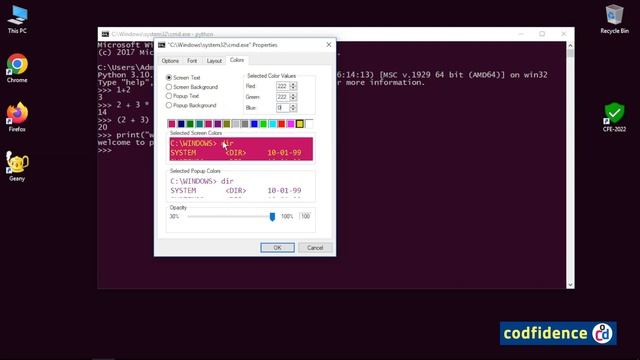The height and width of the screenshot is (360, 640).
Task: Confirm with the OK button
Action: click(x=277, y=248)
